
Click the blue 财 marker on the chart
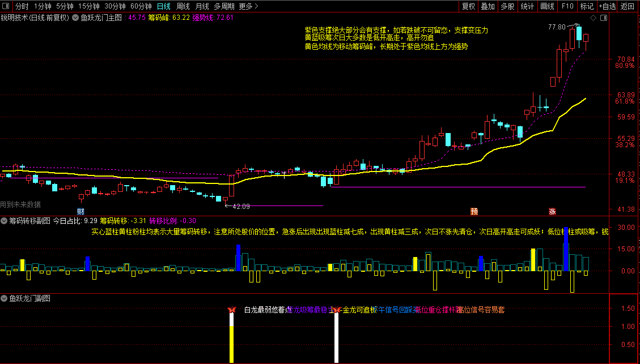click(x=81, y=211)
